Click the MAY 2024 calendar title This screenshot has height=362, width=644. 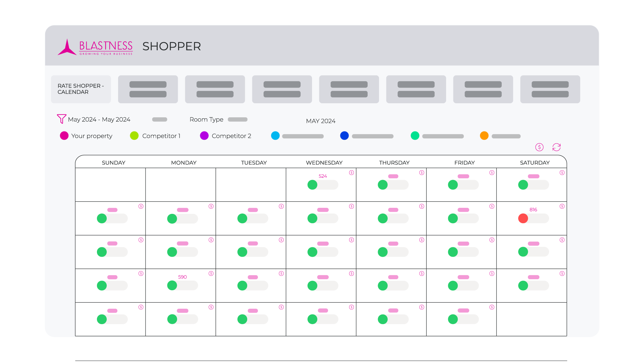[x=320, y=121]
